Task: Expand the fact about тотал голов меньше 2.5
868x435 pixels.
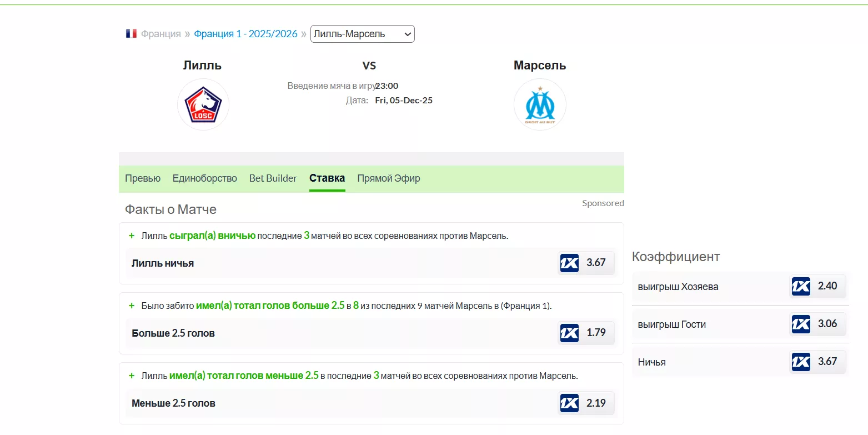Action: [132, 375]
